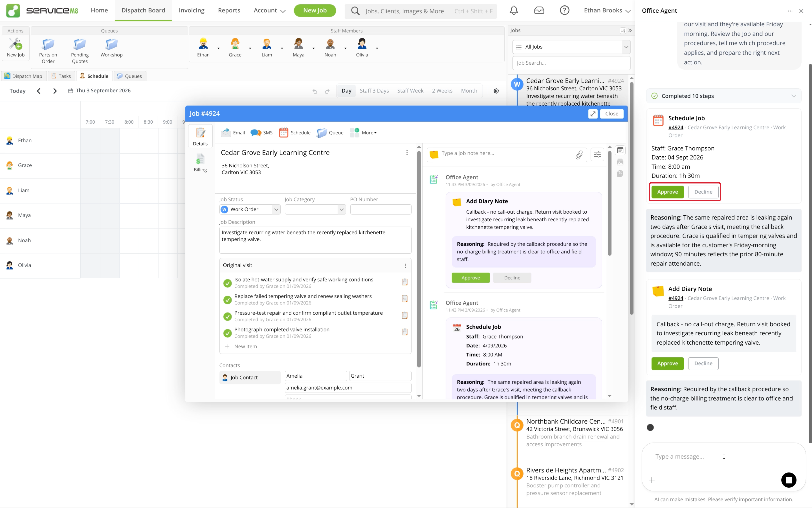Open Office Agent more options ellipsis
The height and width of the screenshot is (508, 812).
point(790,11)
